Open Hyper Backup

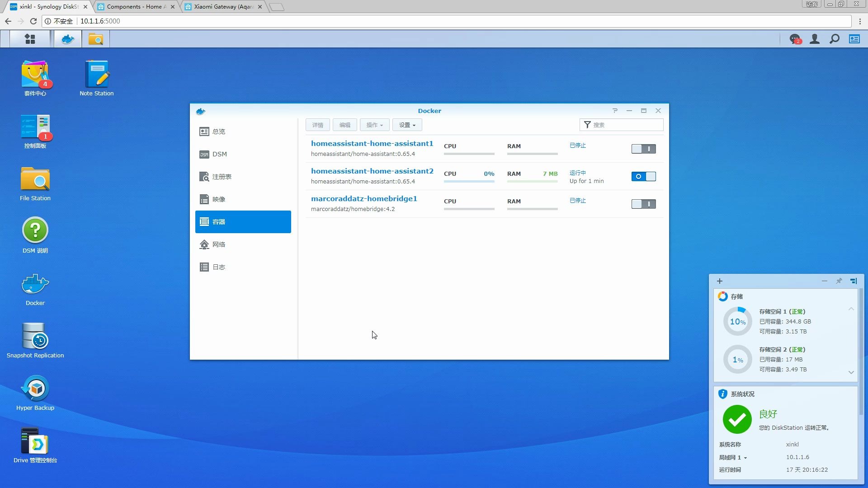click(35, 389)
